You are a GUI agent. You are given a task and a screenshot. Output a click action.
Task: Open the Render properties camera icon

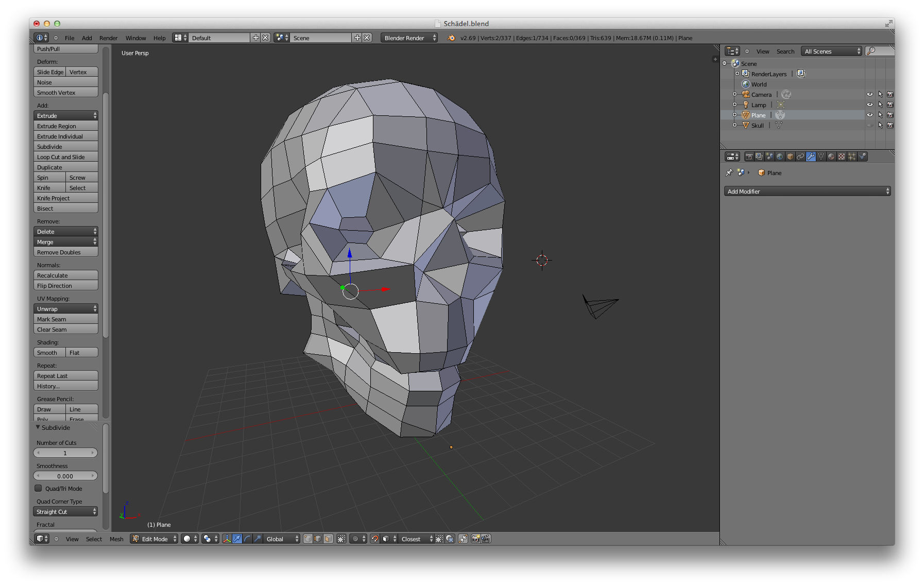pyautogui.click(x=749, y=157)
